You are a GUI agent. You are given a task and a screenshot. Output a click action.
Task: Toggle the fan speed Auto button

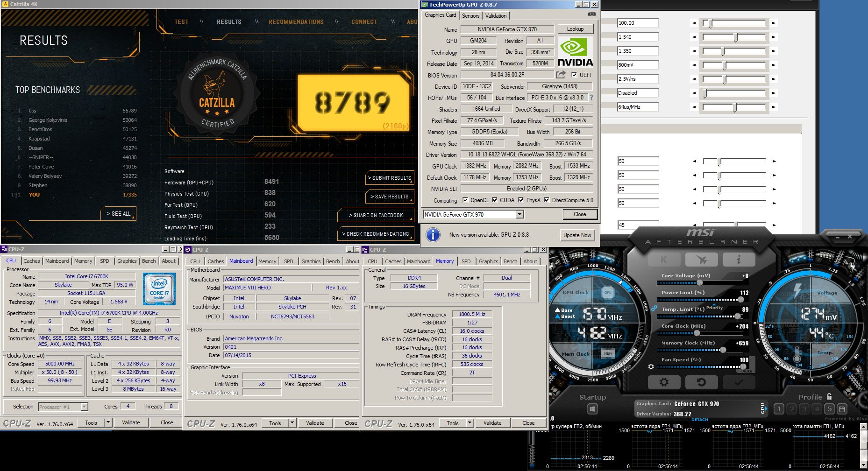pos(747,372)
